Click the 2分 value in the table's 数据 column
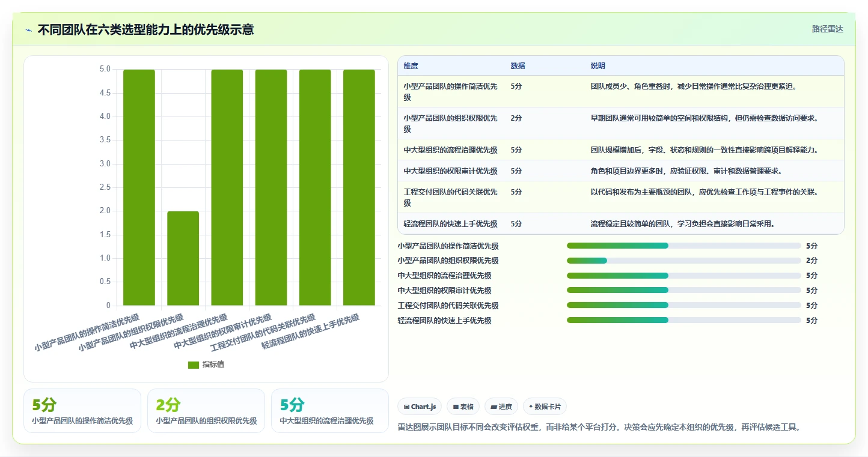The height and width of the screenshot is (457, 868). coord(516,118)
